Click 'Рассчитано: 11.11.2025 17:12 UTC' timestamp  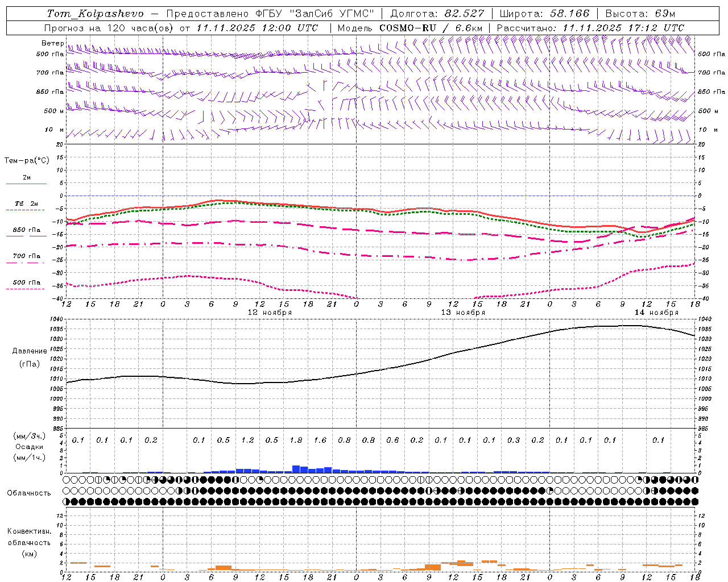pyautogui.click(x=590, y=28)
